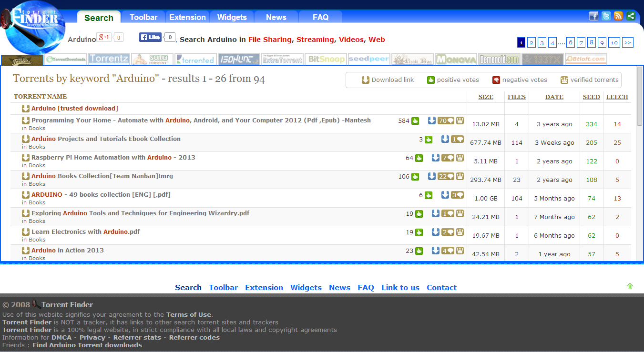Switch to the seedpeer site tab
Screen dimensions: 644x352
(x=369, y=59)
